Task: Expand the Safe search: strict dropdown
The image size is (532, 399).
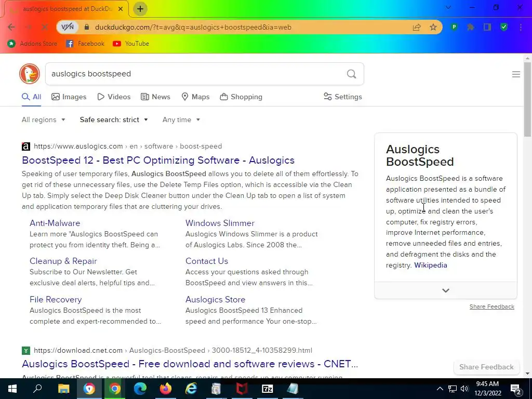Action: tap(114, 120)
